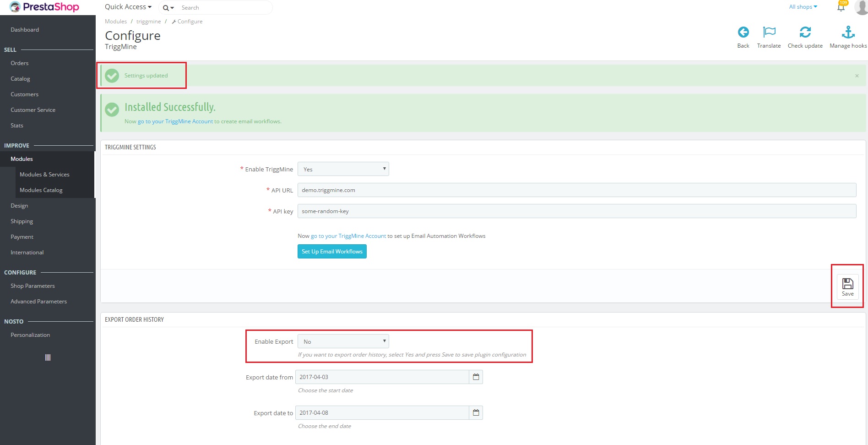This screenshot has width=868, height=445.
Task: Open International in the sidebar
Action: pos(27,253)
